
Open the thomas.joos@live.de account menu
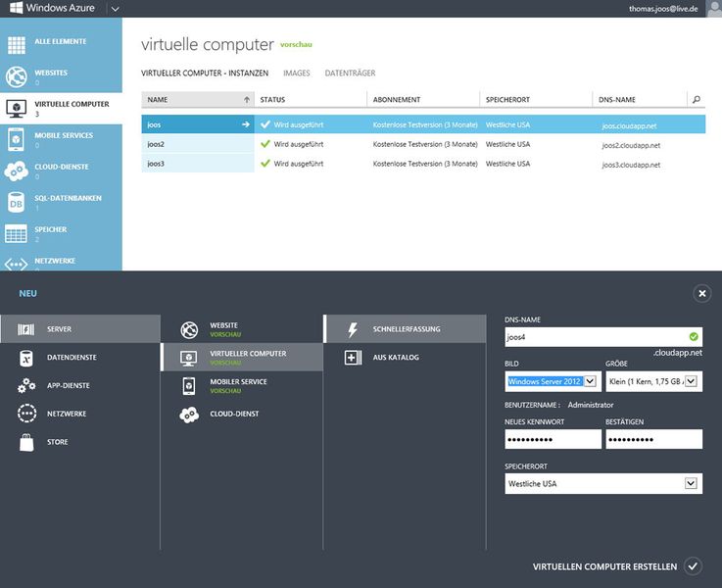[x=663, y=9]
